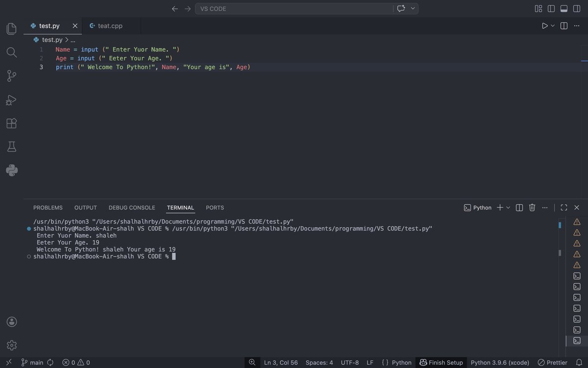Click the Welcome To Python output line
Screen dimensions: 588x368
point(106,249)
